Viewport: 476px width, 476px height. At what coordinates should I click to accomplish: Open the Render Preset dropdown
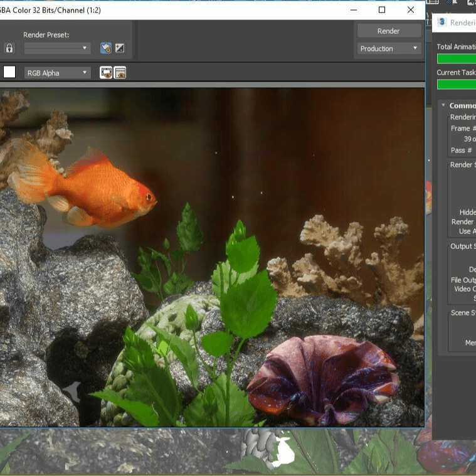tap(57, 48)
